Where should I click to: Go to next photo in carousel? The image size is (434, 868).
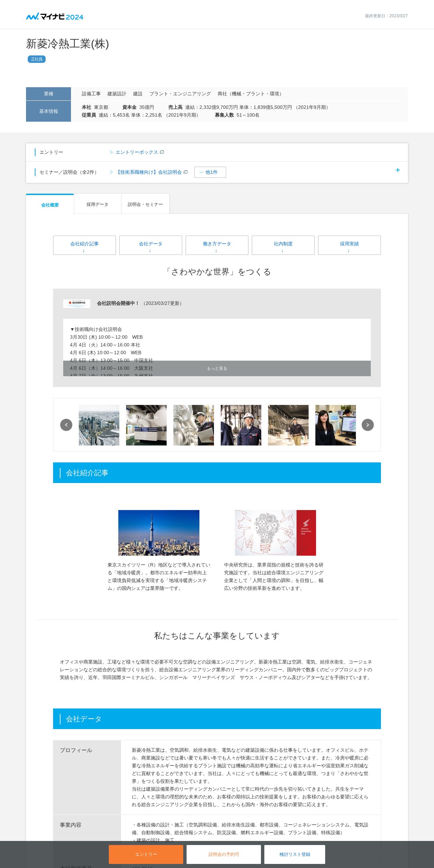click(368, 425)
